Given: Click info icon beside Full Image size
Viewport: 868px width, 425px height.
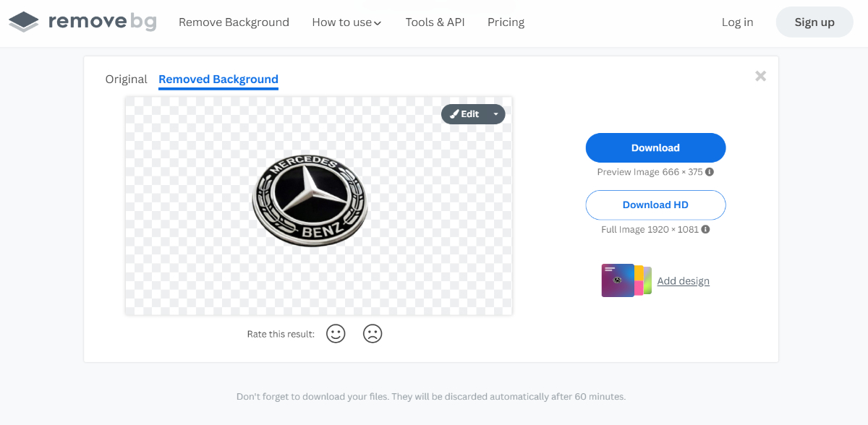Looking at the screenshot, I should pyautogui.click(x=706, y=229).
